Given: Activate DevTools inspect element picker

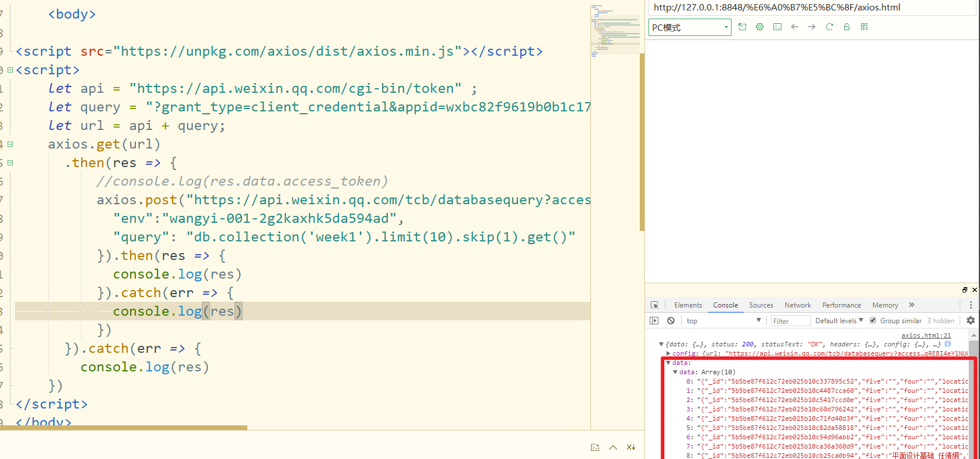Looking at the screenshot, I should pyautogui.click(x=654, y=305).
